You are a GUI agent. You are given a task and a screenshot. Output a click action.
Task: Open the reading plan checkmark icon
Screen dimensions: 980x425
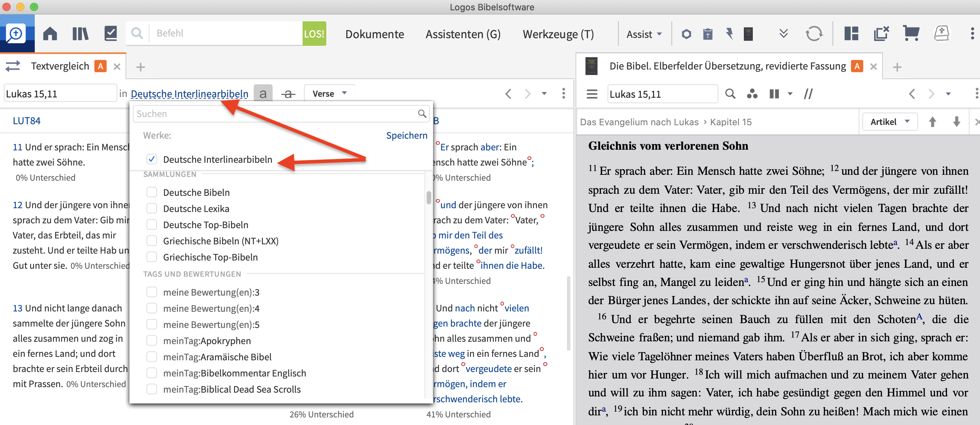point(110,34)
